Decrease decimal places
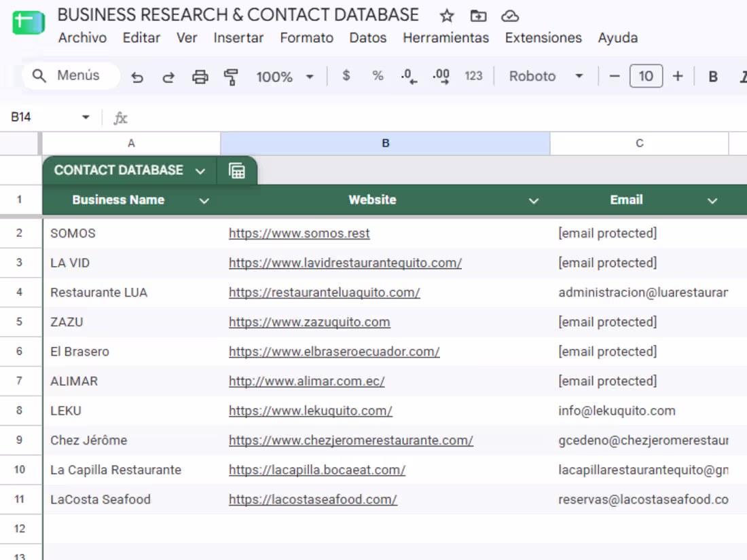 409,76
